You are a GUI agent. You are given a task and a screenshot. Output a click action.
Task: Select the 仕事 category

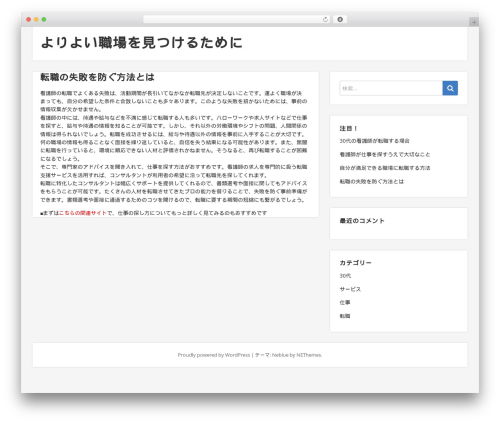tap(345, 302)
